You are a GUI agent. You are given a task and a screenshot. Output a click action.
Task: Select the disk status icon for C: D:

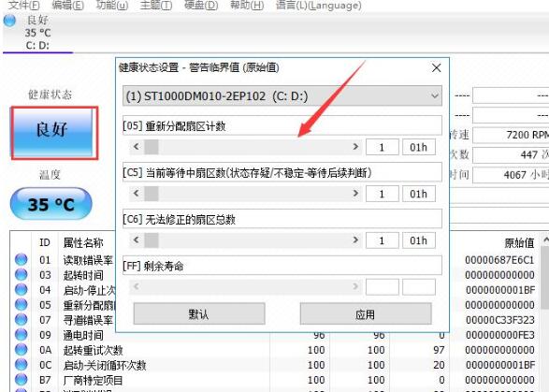pos(9,21)
